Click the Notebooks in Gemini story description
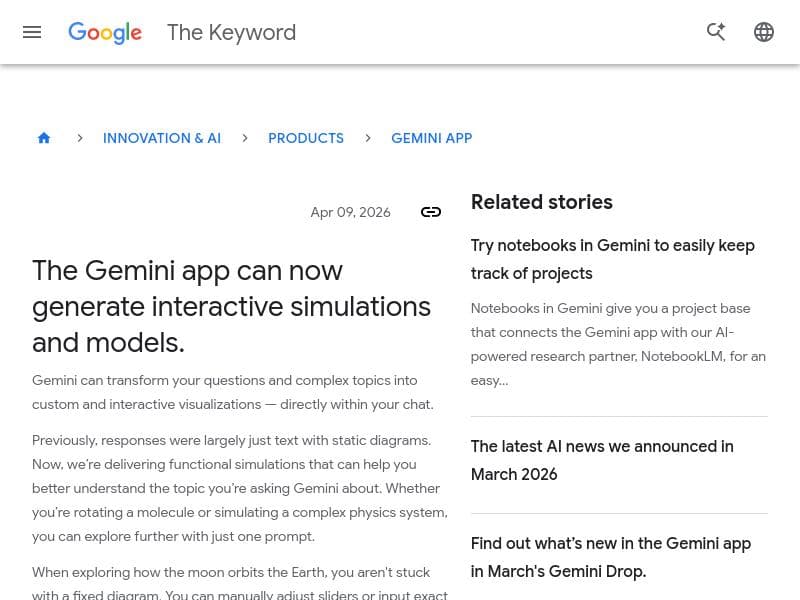The image size is (800, 600). [618, 343]
